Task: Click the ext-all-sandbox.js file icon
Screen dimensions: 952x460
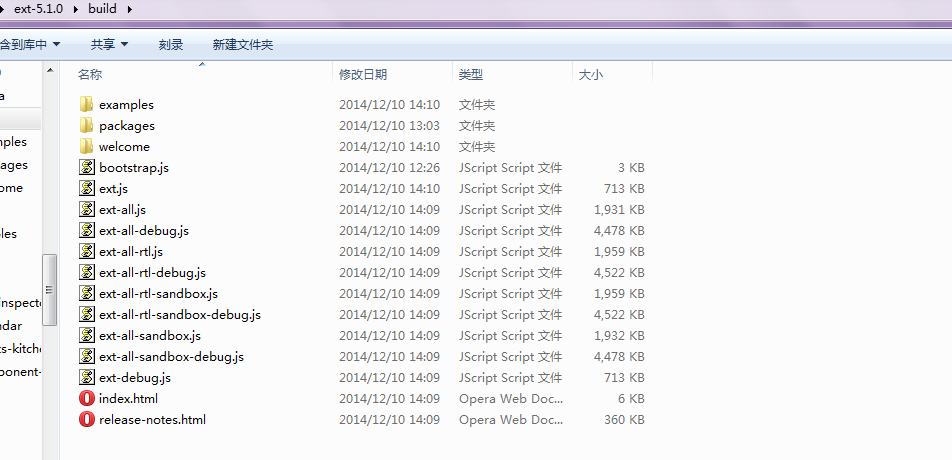Action: [x=87, y=336]
